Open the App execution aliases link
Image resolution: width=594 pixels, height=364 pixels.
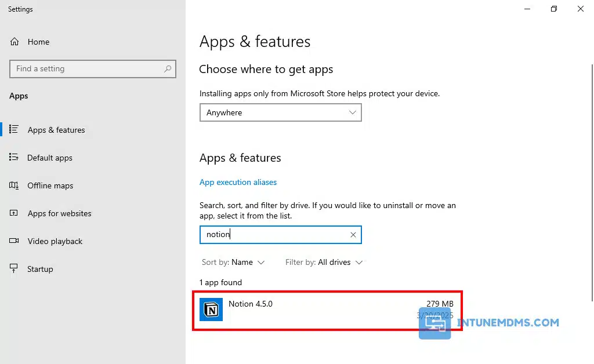[238, 182]
